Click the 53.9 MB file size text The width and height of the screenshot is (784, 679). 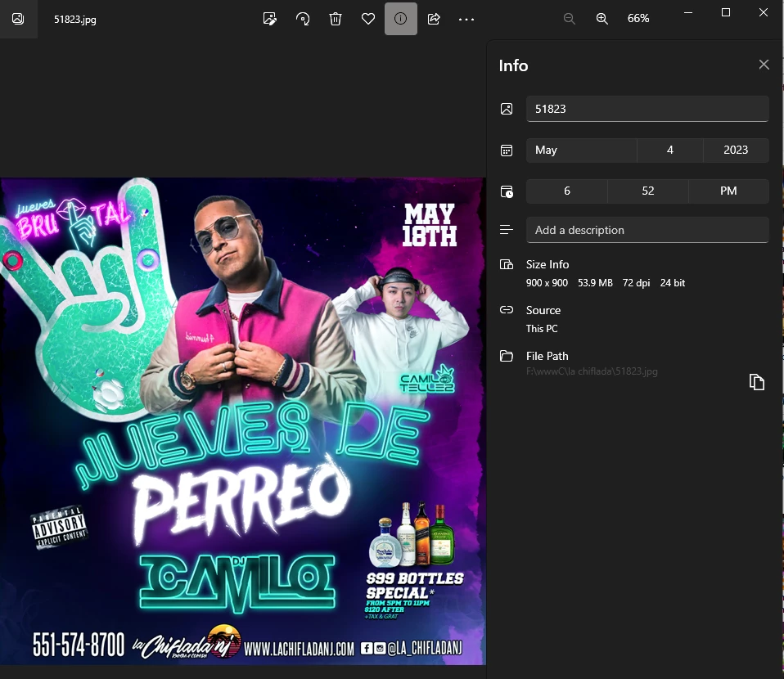pyautogui.click(x=595, y=283)
